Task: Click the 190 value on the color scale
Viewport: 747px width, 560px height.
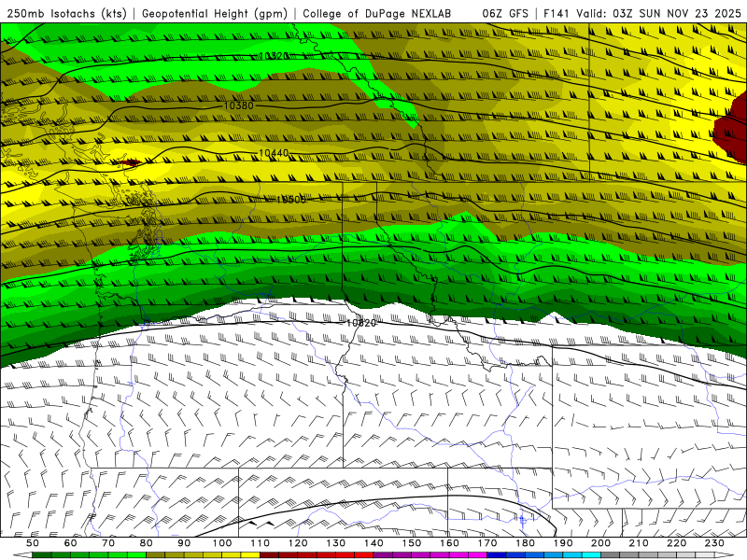Action: (x=563, y=543)
